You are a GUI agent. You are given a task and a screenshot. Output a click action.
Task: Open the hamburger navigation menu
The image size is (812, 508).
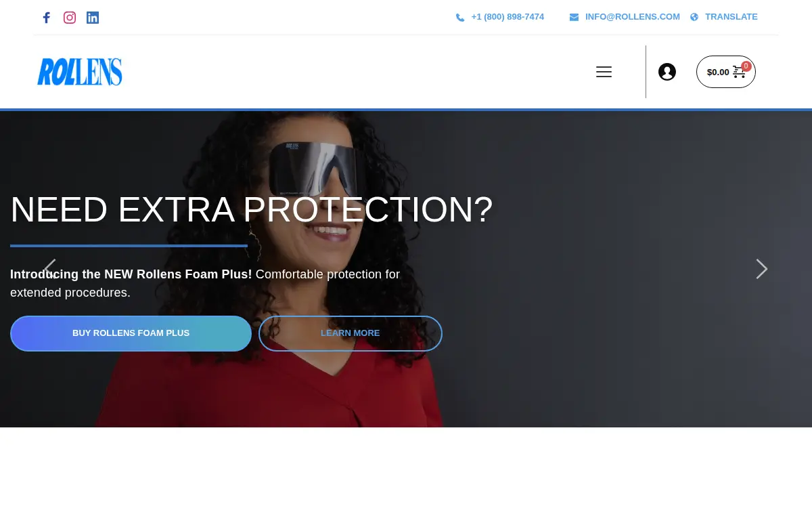[604, 72]
